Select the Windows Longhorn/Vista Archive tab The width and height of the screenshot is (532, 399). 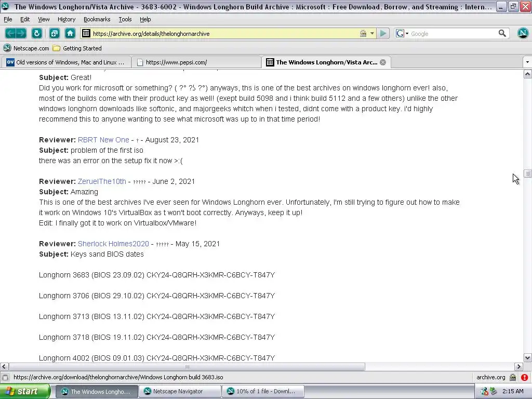click(326, 62)
